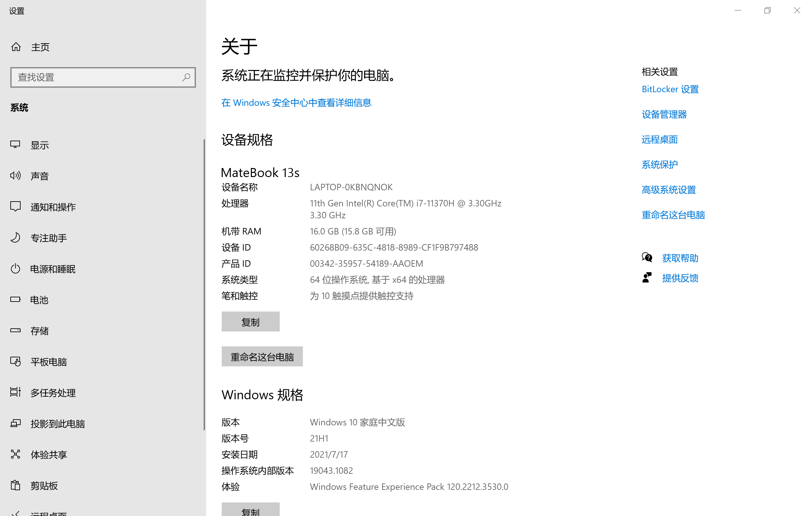Click device name LAPTOP-0KBNQNOK text
Image resolution: width=812 pixels, height=516 pixels.
point(351,187)
